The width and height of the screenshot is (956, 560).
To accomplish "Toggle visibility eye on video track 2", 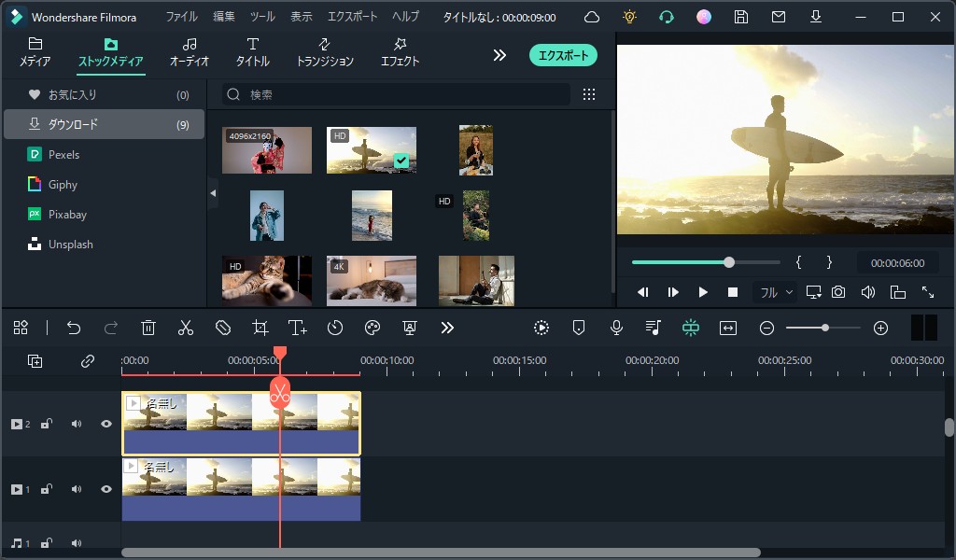I will (106, 424).
